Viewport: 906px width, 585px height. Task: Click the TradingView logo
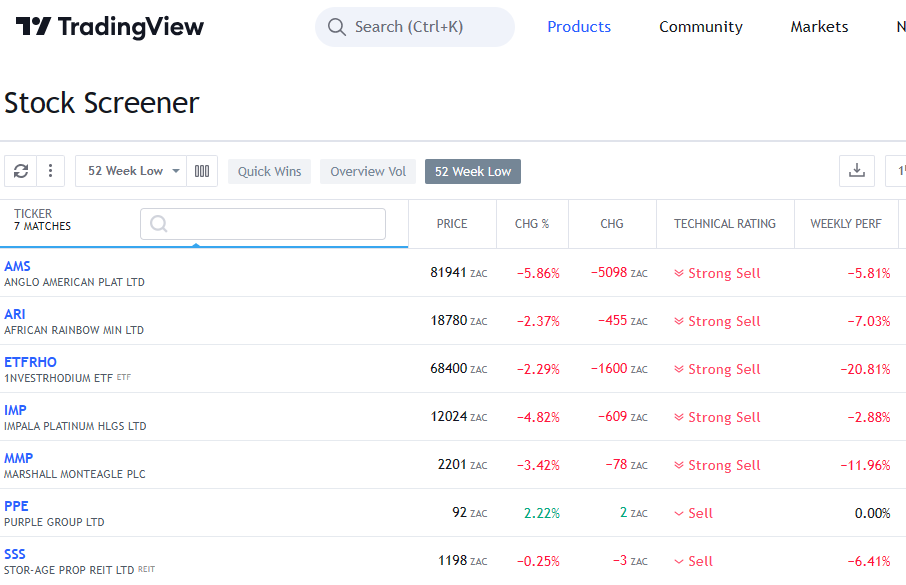[110, 27]
